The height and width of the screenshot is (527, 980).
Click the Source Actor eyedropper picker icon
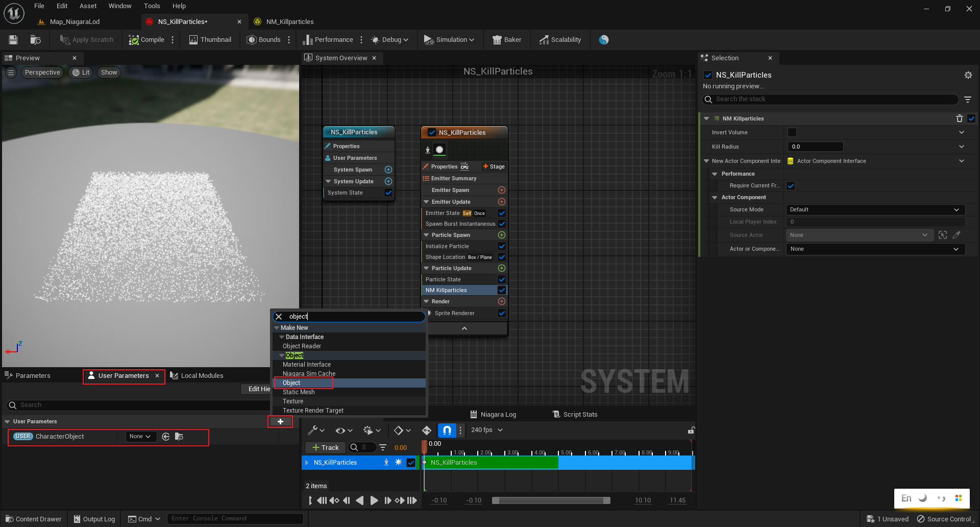(957, 235)
